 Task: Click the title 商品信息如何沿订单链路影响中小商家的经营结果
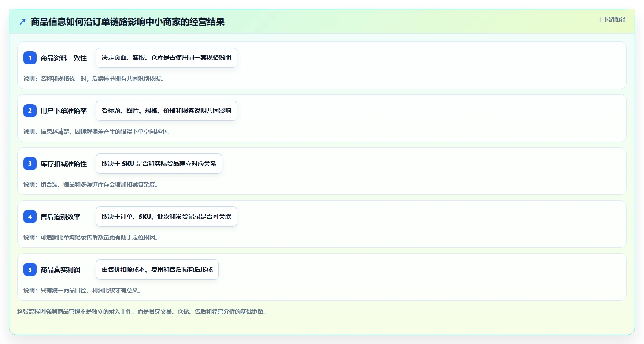[128, 22]
